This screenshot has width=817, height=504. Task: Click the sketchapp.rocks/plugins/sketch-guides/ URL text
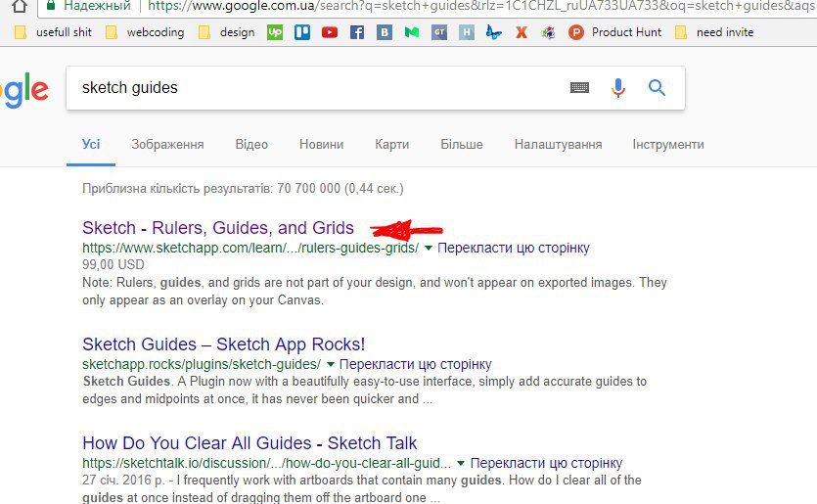click(202, 364)
